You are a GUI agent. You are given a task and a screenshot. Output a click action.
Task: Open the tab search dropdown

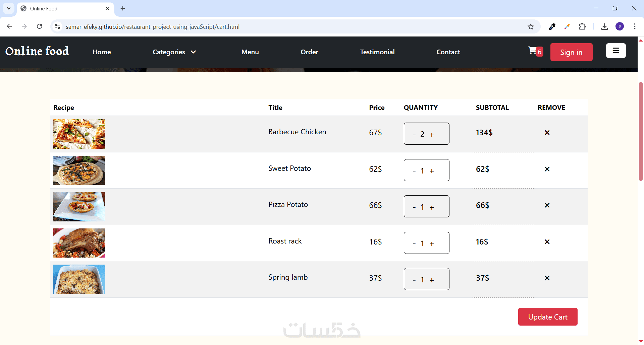pos(9,8)
